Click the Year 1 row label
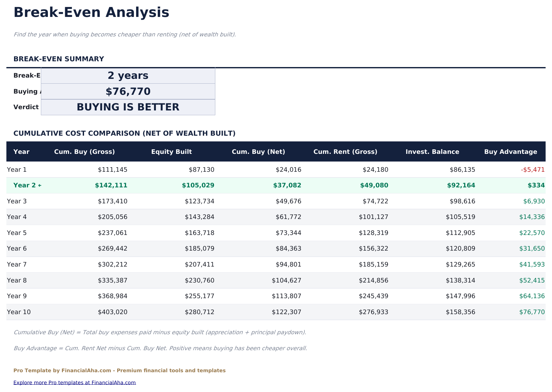The width and height of the screenshot is (552, 392). click(x=16, y=170)
